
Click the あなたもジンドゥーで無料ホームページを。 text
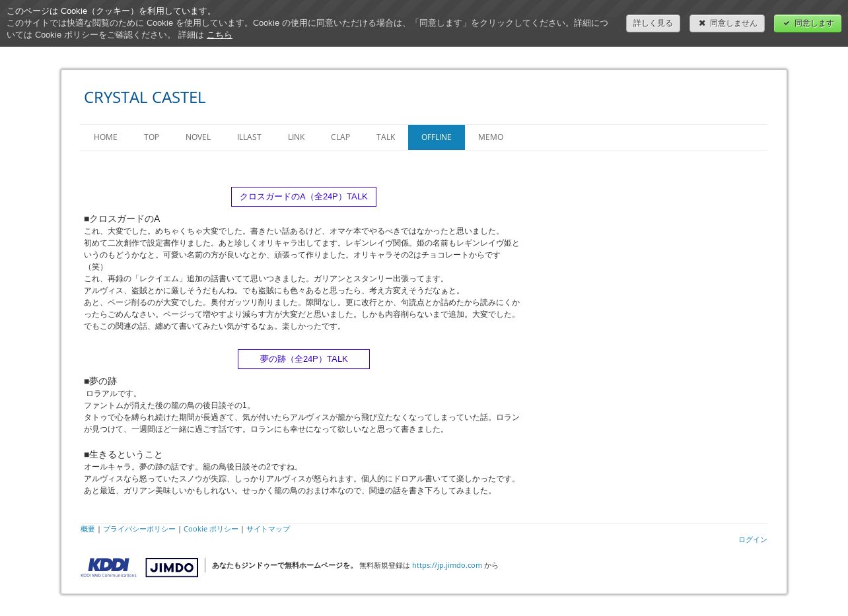283,565
